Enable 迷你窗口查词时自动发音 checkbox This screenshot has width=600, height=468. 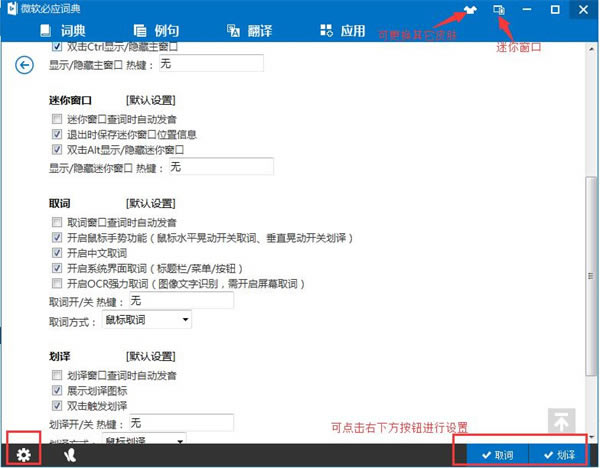(57, 119)
